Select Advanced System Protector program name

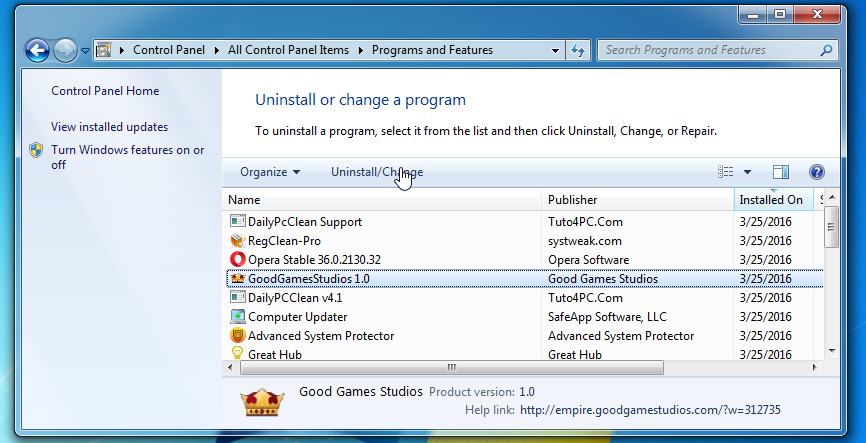321,336
